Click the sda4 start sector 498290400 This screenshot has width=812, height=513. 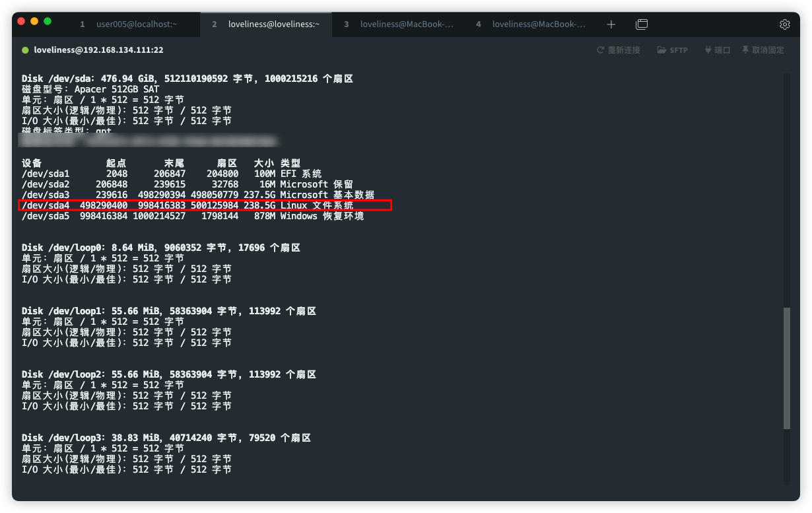[x=104, y=205]
